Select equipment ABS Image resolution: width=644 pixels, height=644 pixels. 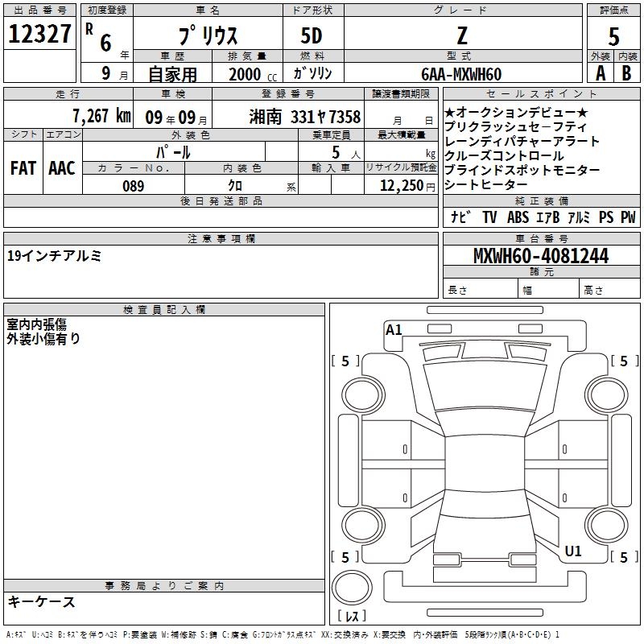518,217
